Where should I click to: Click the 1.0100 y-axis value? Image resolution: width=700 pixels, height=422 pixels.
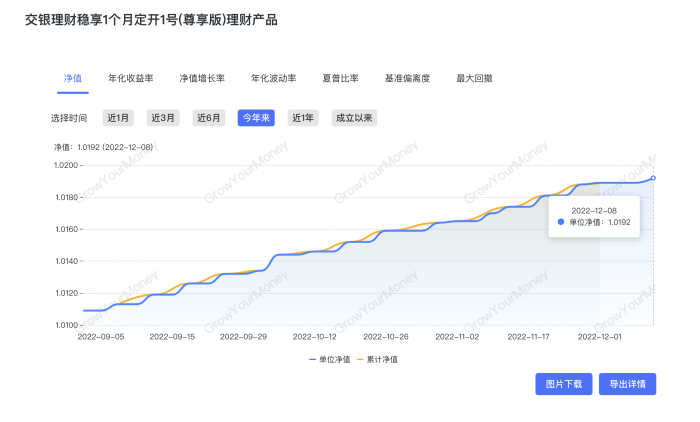pos(66,325)
